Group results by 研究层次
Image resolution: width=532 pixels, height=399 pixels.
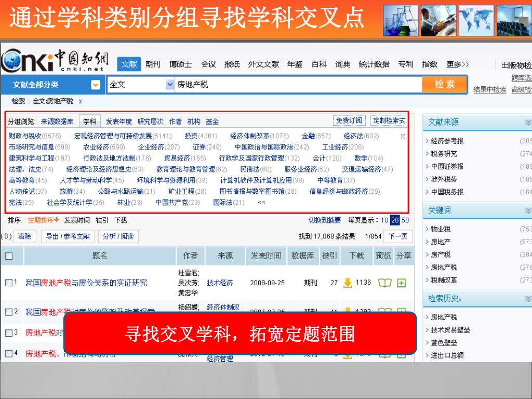(x=150, y=122)
